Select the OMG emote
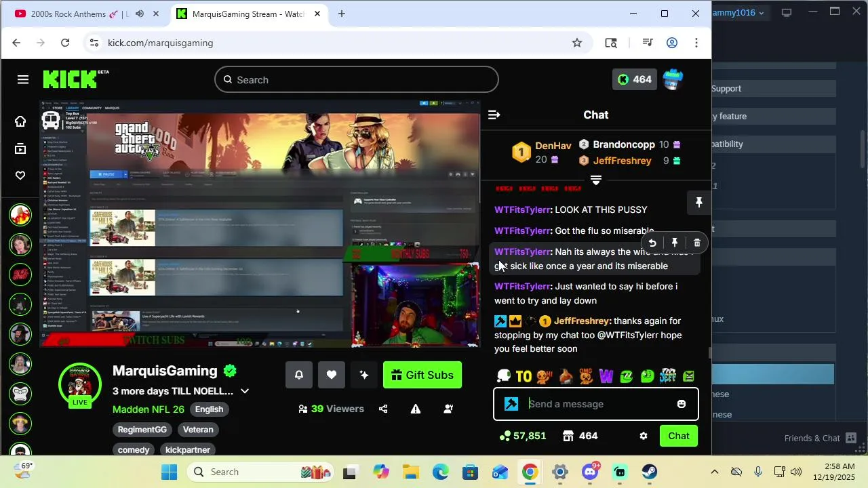868x488 pixels. click(586, 376)
